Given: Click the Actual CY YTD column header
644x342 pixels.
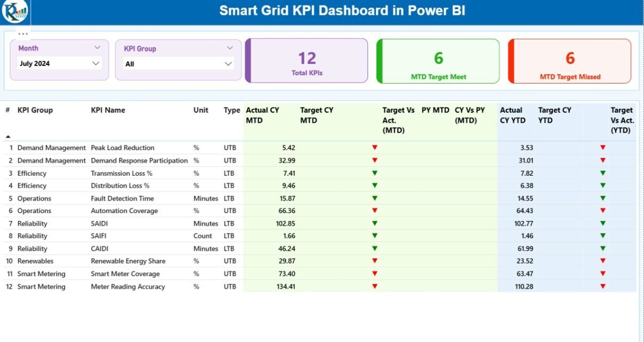Looking at the screenshot, I should [x=513, y=115].
